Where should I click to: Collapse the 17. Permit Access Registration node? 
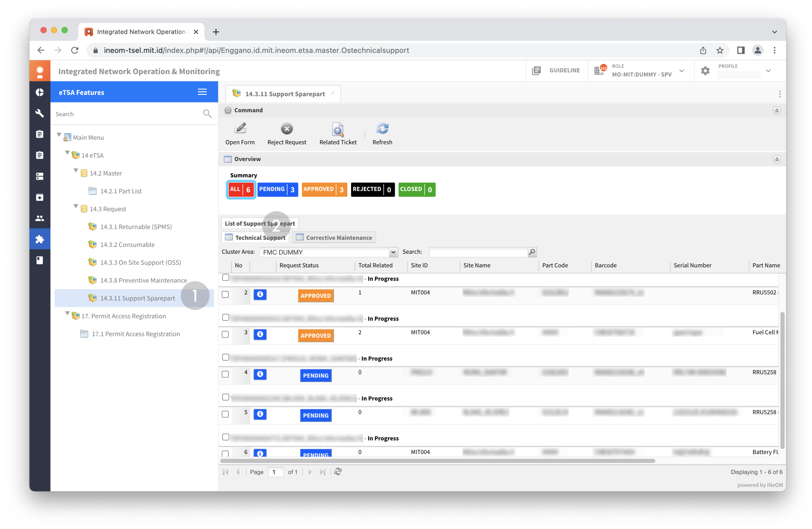tap(67, 314)
